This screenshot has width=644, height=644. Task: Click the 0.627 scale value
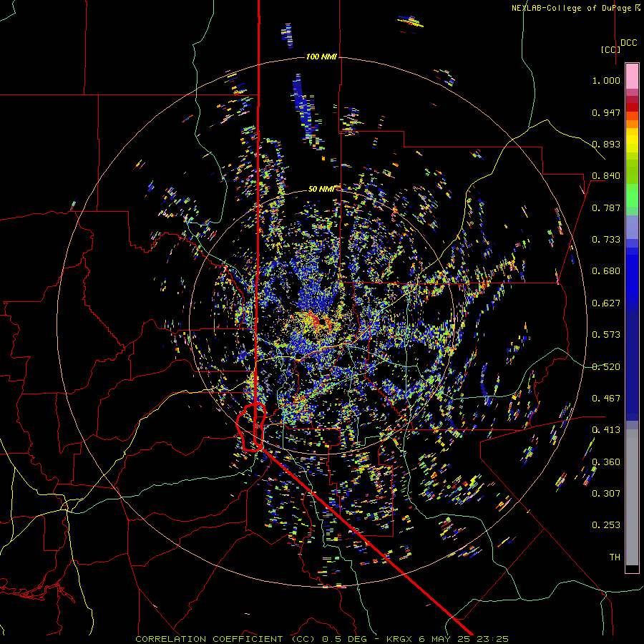point(606,303)
